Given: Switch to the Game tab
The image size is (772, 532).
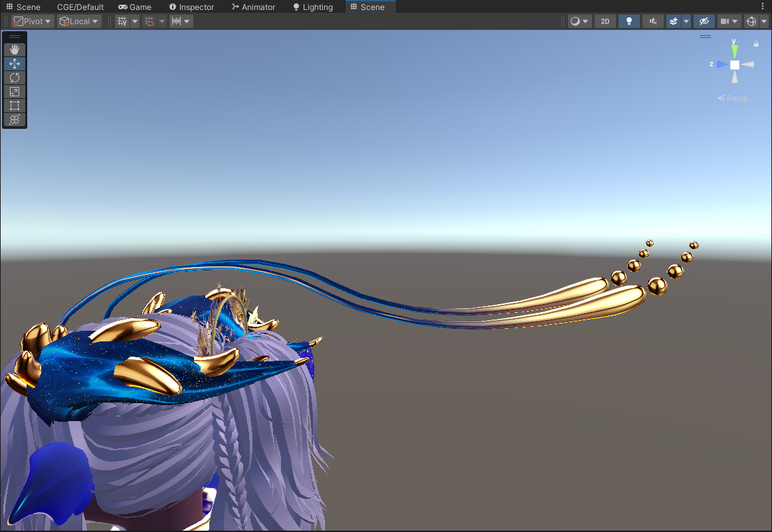Looking at the screenshot, I should [135, 7].
